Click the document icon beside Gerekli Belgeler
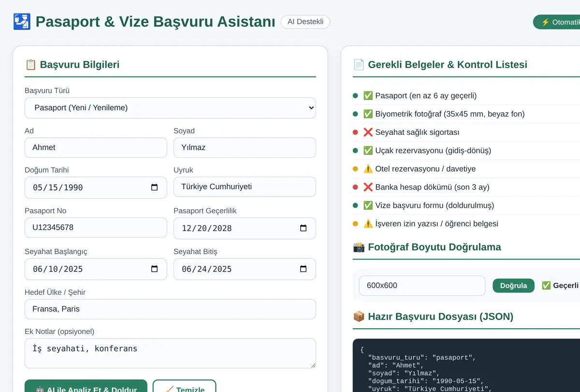Screen dimensions: 580x392 [359, 65]
